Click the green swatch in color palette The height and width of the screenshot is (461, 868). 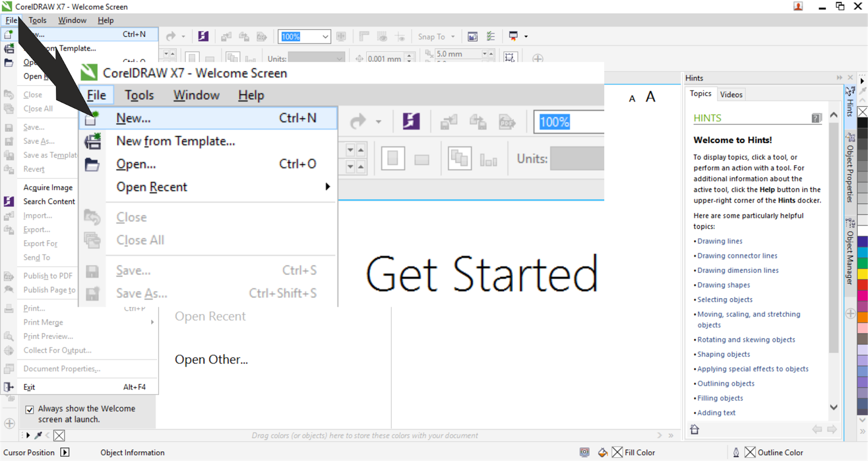(x=863, y=262)
